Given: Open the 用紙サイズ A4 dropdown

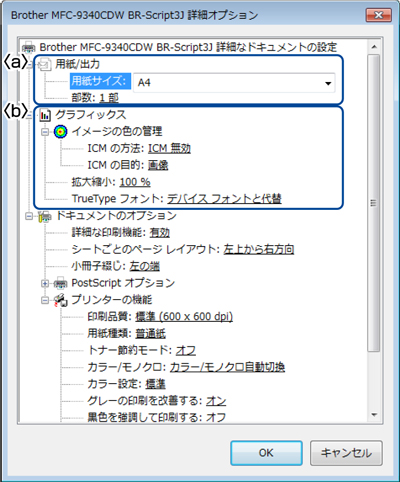Looking at the screenshot, I should pos(234,83).
